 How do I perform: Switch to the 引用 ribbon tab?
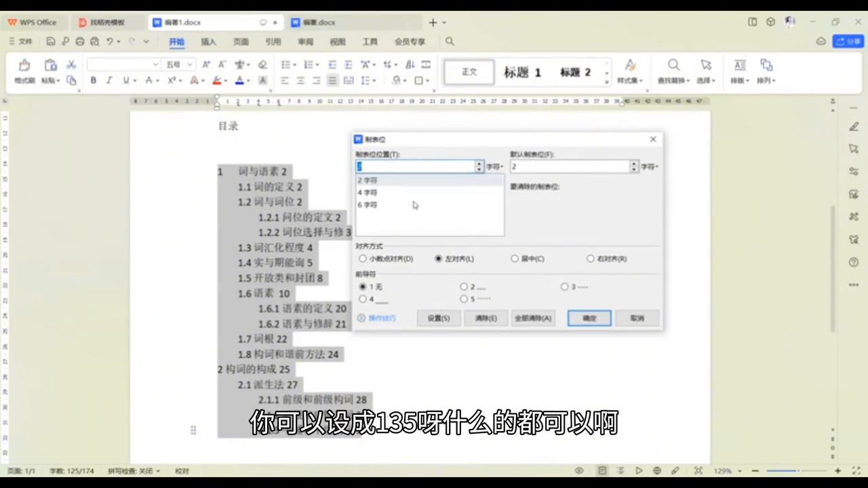pyautogui.click(x=273, y=41)
